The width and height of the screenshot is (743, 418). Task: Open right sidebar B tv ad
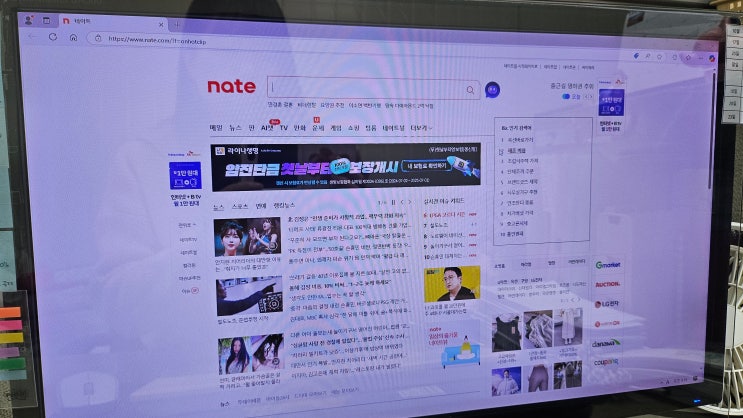(611, 106)
